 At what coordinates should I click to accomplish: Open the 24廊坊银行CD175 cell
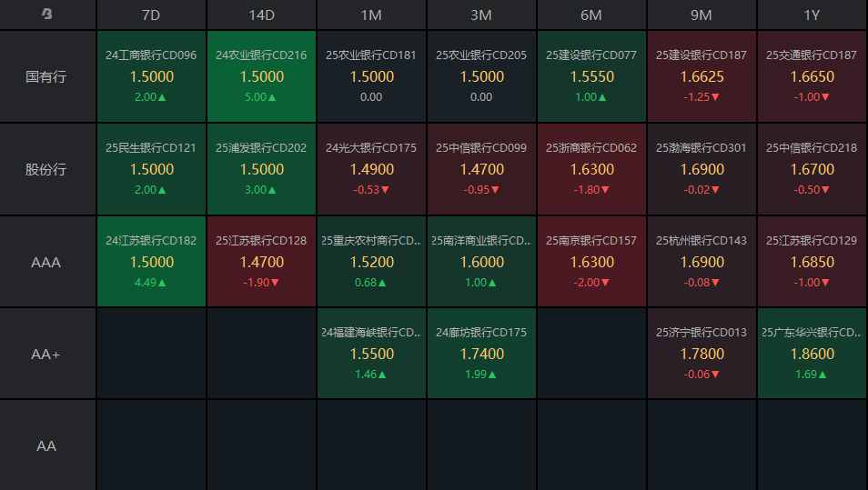click(x=481, y=354)
